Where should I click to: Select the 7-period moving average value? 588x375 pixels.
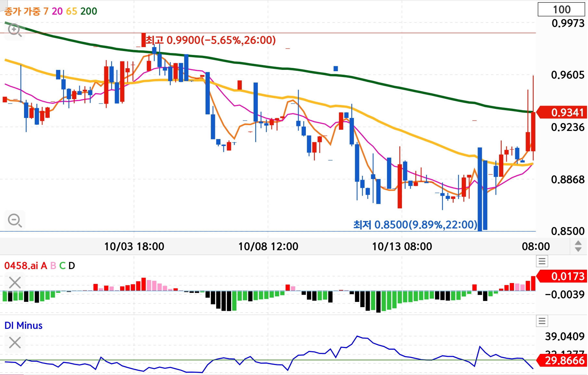46,11
